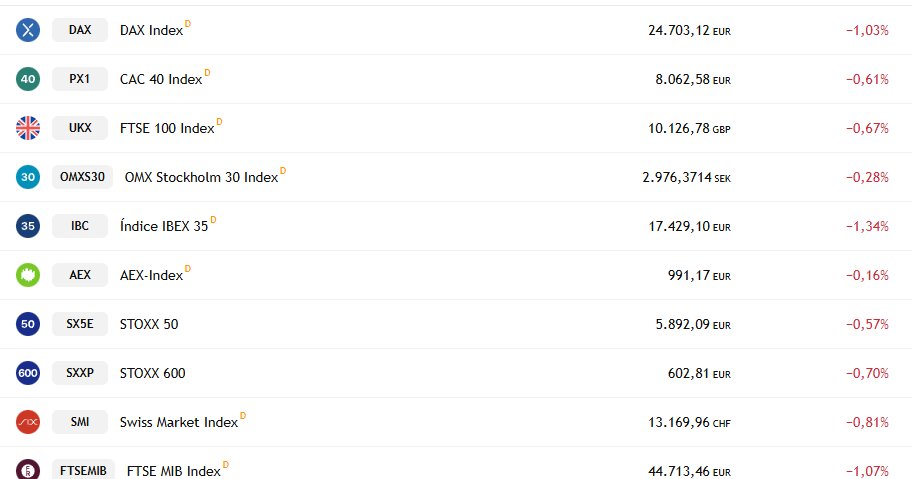Open the Swiss Market Index link

[x=178, y=422]
